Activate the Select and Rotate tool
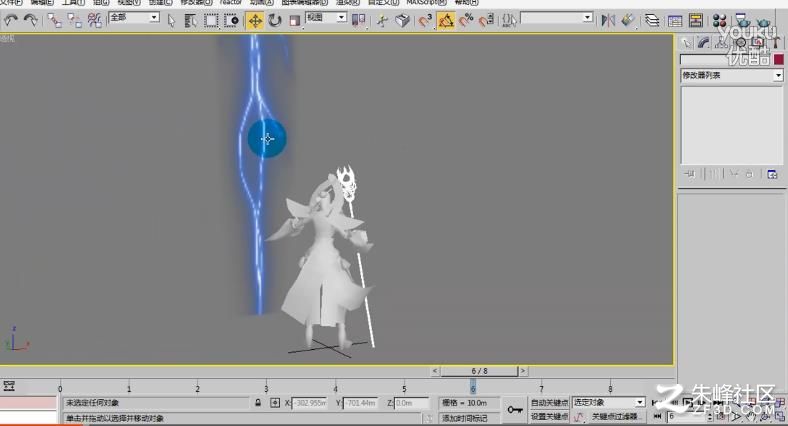The width and height of the screenshot is (788, 426). pyautogui.click(x=275, y=21)
